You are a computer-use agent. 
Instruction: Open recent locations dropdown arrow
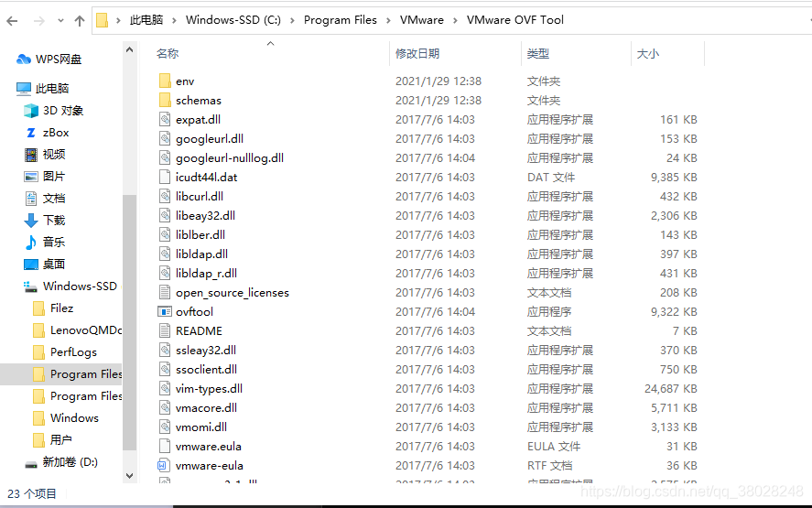pos(60,21)
